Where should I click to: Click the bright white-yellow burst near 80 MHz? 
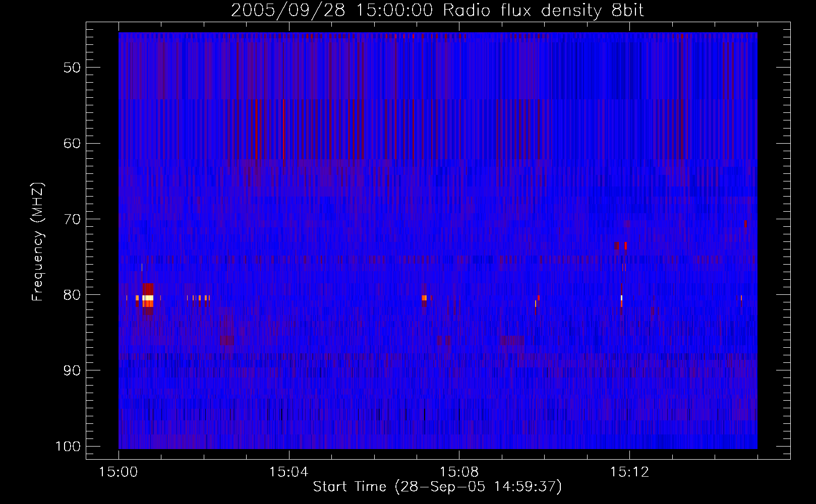tap(148, 298)
